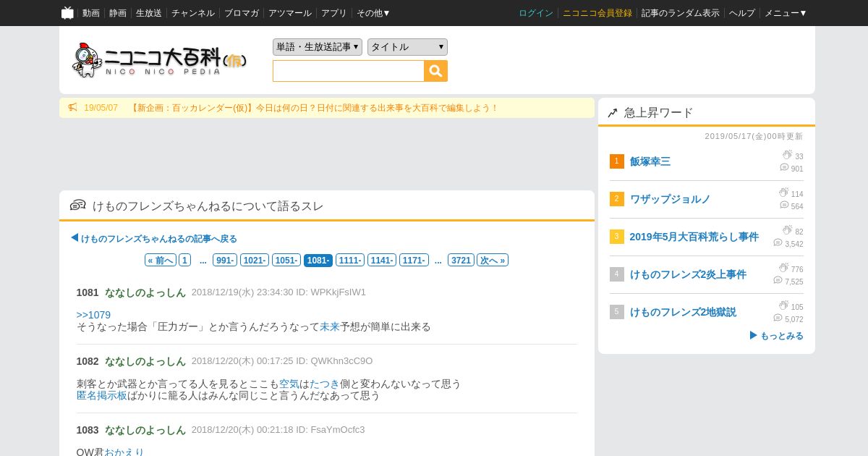The image size is (868, 456).
Task: Click the comment icon for けものフレンズ2炎上事件
Action: tap(778, 280)
